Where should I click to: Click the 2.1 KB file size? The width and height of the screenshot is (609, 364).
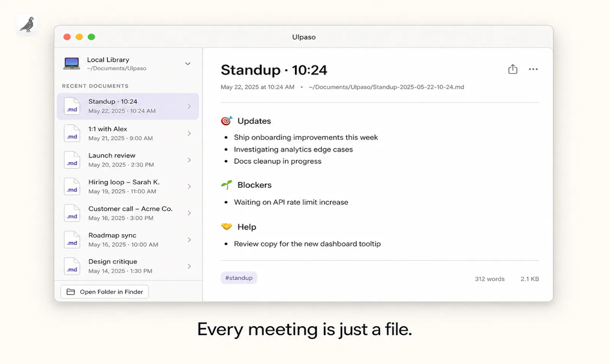tap(530, 279)
